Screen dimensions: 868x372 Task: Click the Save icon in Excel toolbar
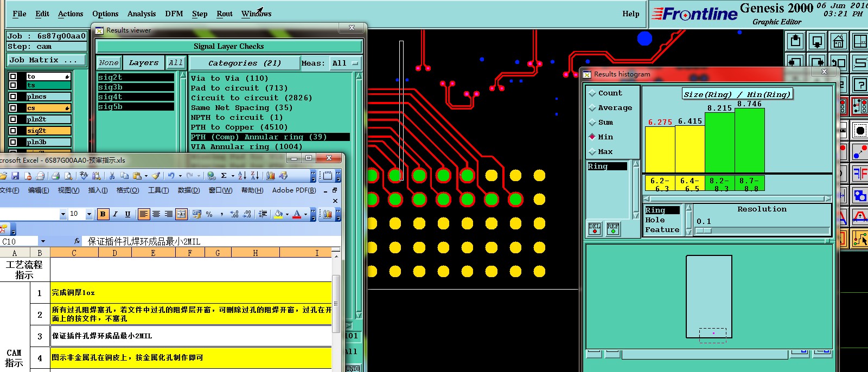pos(15,176)
